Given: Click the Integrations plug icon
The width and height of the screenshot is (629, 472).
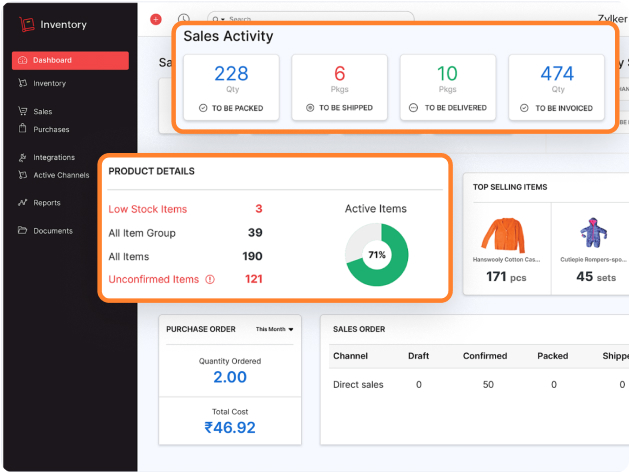Looking at the screenshot, I should 23,157.
